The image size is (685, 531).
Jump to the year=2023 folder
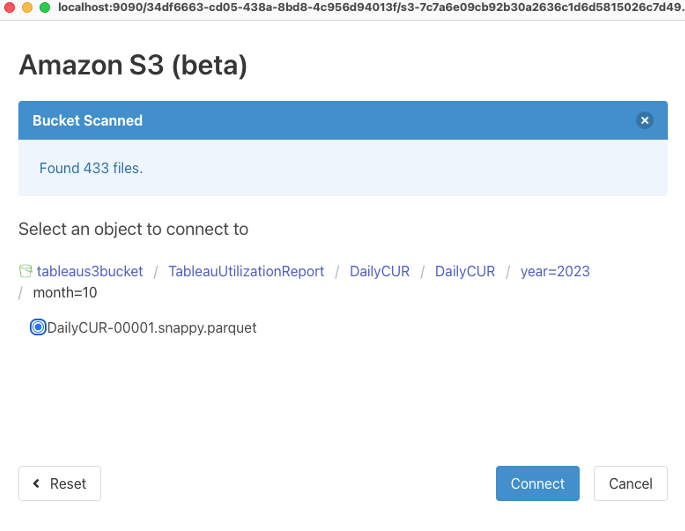[555, 271]
